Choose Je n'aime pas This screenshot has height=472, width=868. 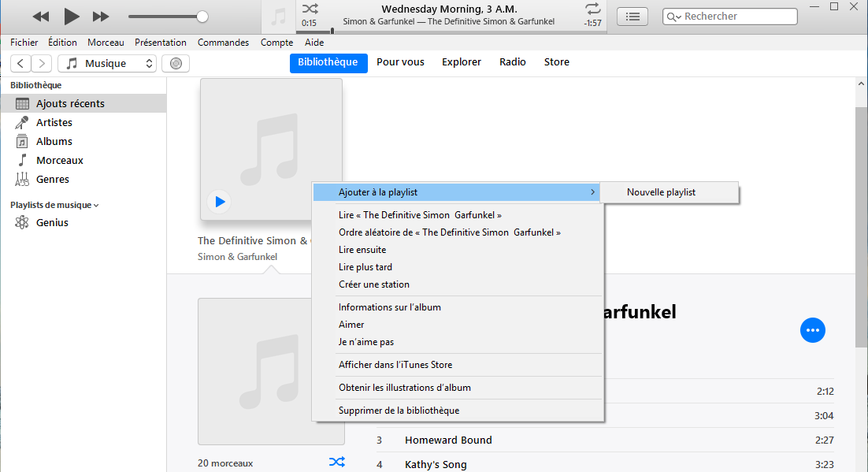coord(458,342)
